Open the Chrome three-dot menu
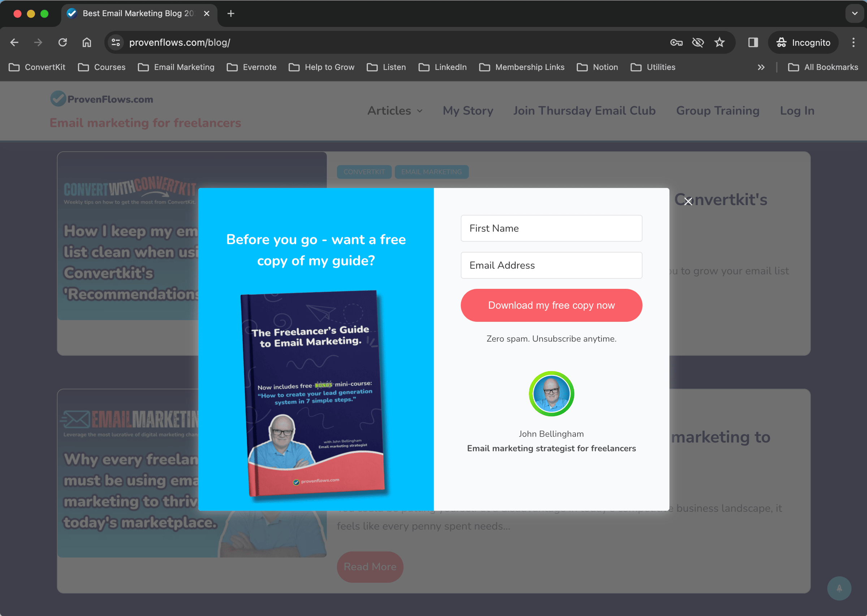Screen dimensions: 867x616 coord(853,43)
